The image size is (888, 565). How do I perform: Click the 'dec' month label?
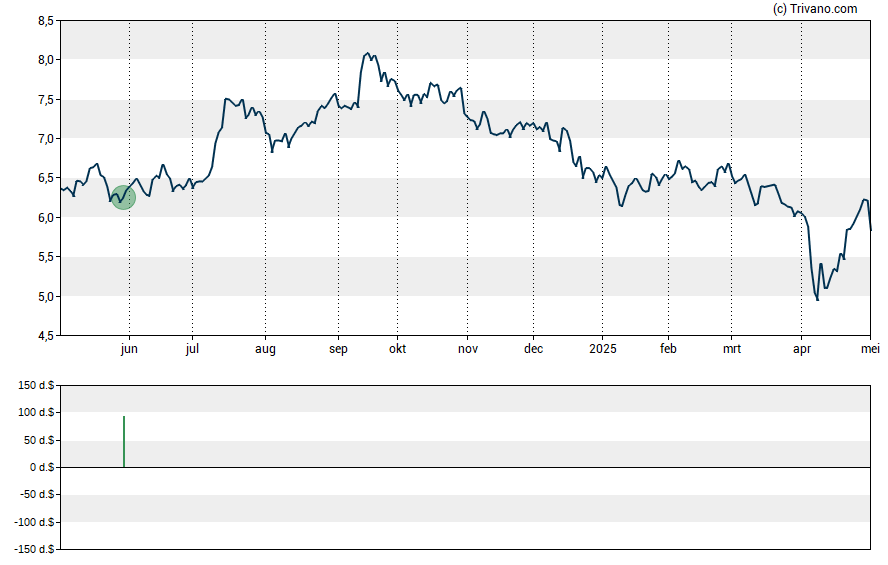tap(533, 349)
